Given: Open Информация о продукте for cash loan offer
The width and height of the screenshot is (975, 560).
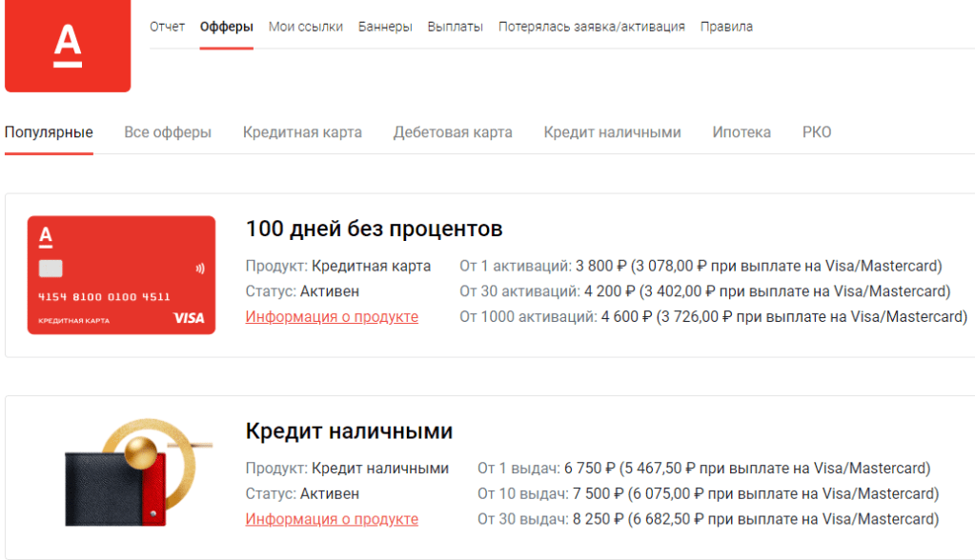Looking at the screenshot, I should click(332, 519).
